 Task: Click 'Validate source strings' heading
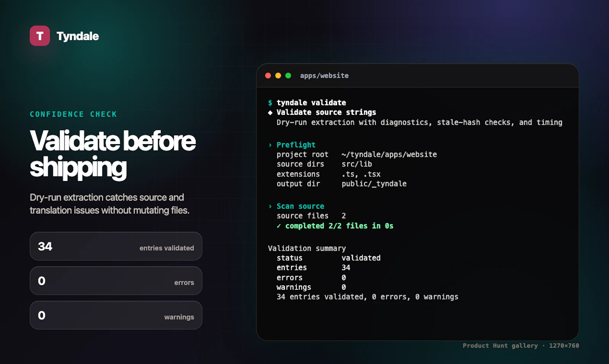click(x=326, y=112)
